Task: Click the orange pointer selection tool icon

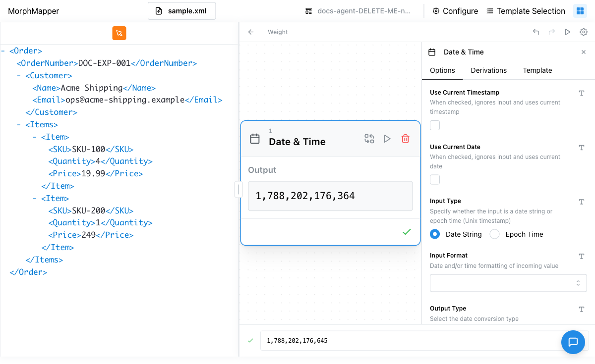Action: click(119, 33)
